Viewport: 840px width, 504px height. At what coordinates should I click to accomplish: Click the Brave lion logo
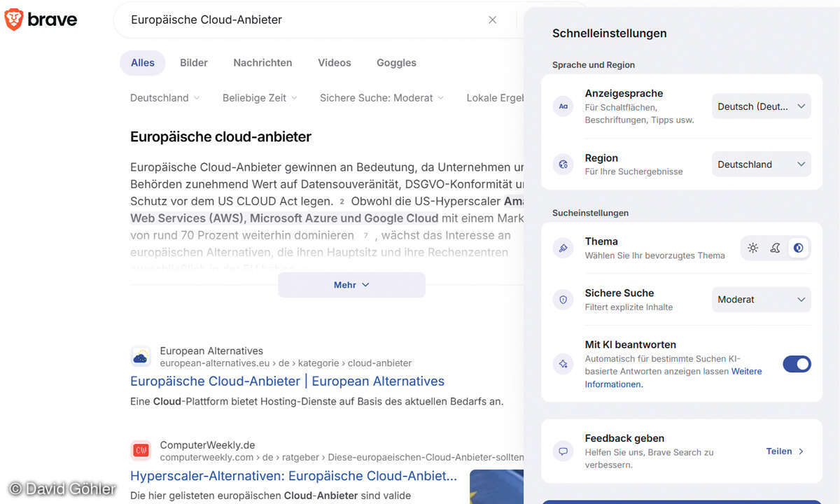14,20
